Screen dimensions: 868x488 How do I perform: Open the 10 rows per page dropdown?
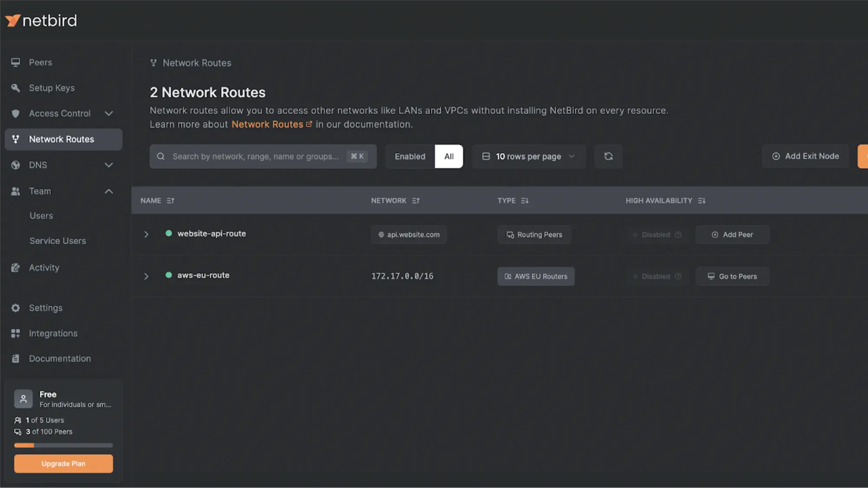coord(528,156)
